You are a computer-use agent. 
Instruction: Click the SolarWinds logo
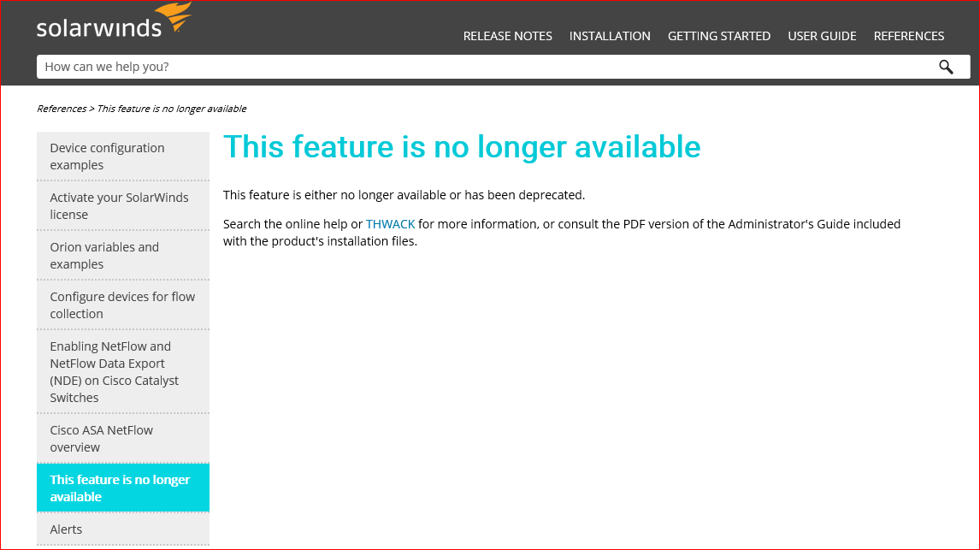tap(114, 21)
